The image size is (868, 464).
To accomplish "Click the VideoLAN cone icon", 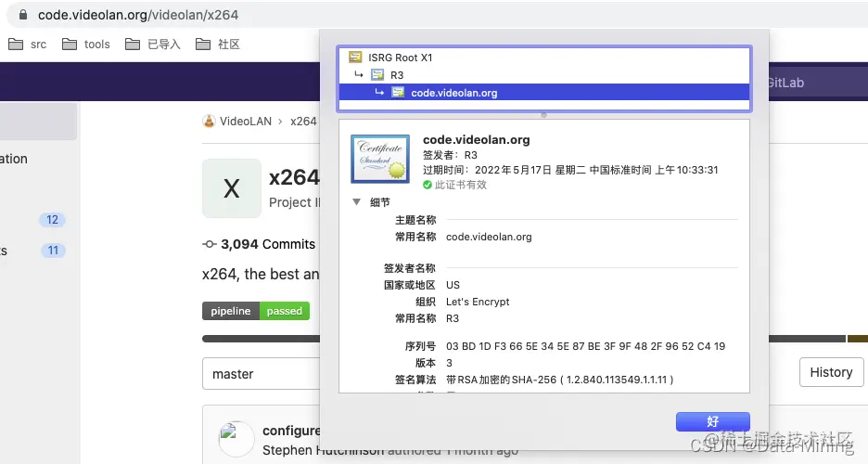I will (209, 122).
